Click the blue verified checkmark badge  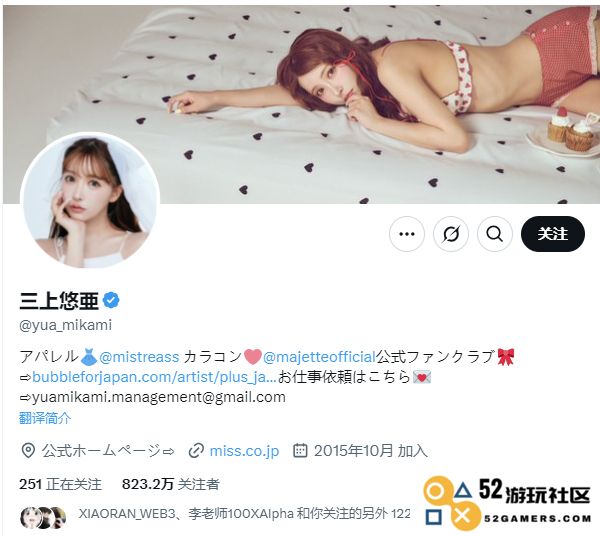tap(111, 300)
